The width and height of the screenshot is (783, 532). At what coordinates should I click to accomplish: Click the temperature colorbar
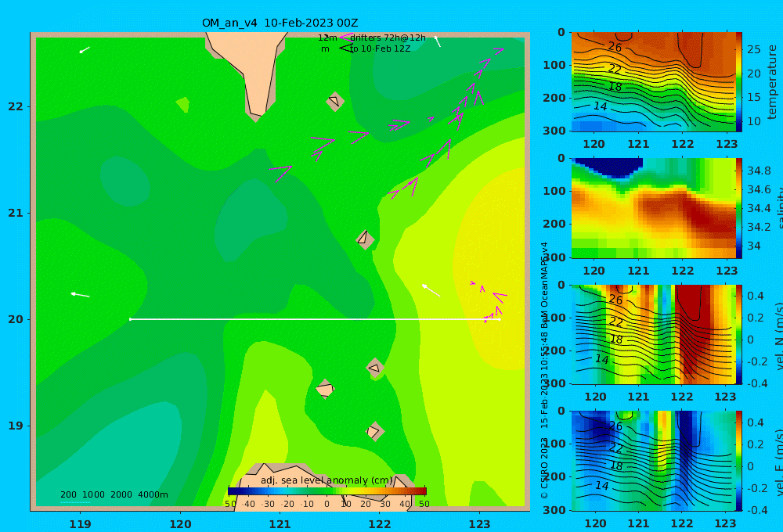739,82
